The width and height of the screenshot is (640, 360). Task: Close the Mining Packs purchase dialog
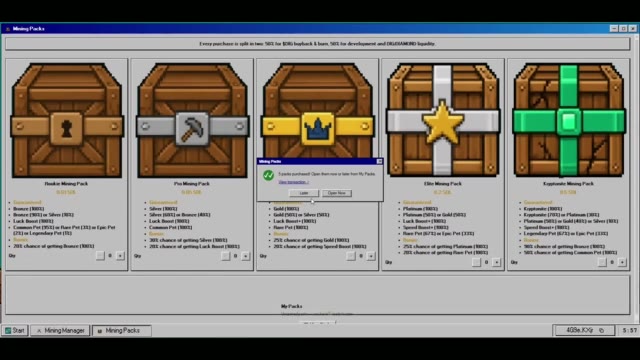(379, 162)
